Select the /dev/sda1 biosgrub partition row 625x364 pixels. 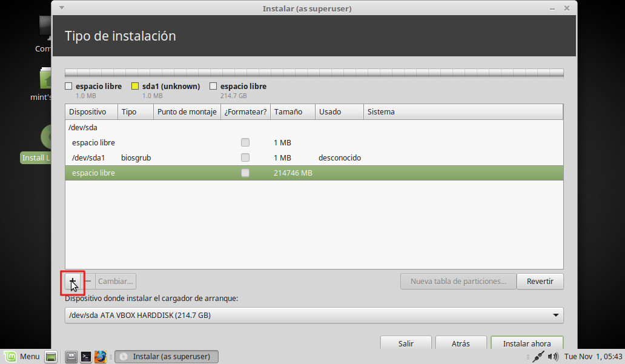[x=182, y=157]
